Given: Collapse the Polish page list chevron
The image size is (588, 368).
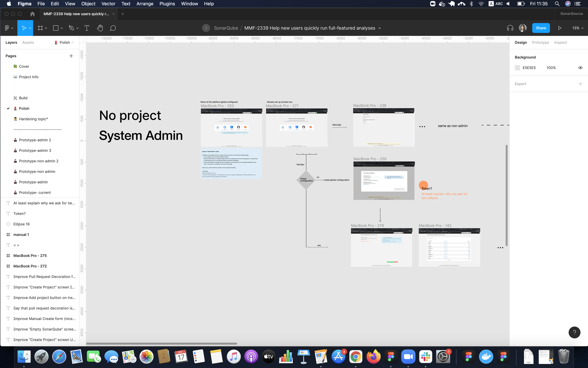Looking at the screenshot, I should coord(72,42).
